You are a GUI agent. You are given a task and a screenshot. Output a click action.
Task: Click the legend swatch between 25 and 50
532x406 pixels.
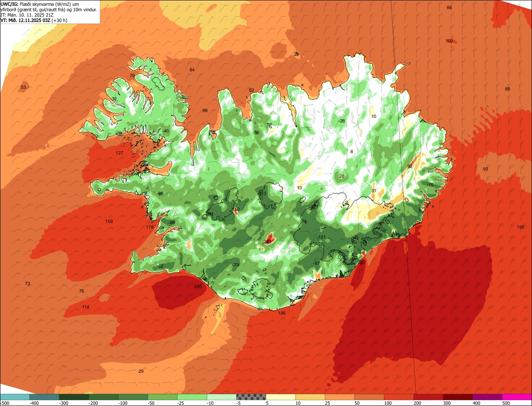point(340,397)
